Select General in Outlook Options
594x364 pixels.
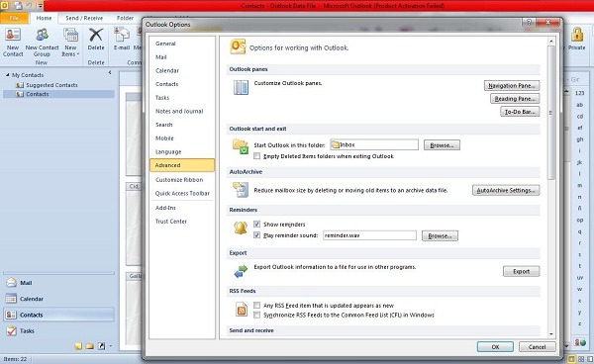click(182, 44)
